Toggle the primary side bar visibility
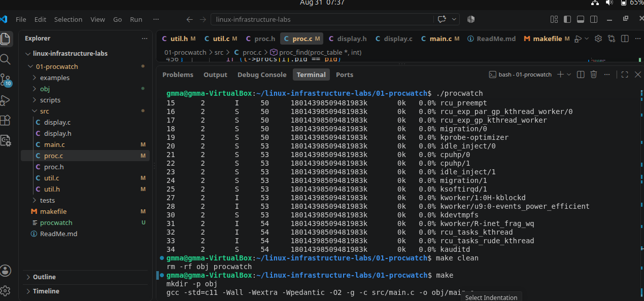The image size is (644, 301). coord(567,19)
